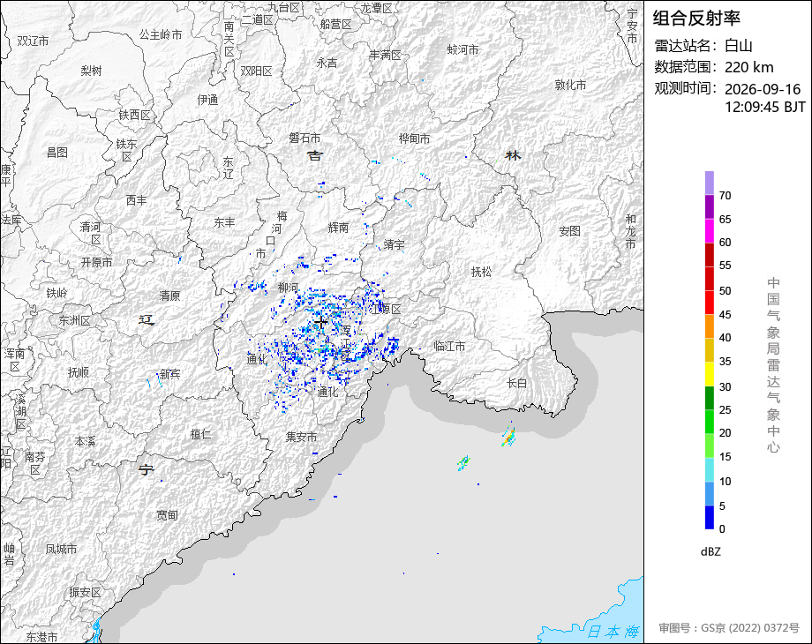Click the lavender swatch above 70 dBZ
The height and width of the screenshot is (644, 812).
click(710, 183)
